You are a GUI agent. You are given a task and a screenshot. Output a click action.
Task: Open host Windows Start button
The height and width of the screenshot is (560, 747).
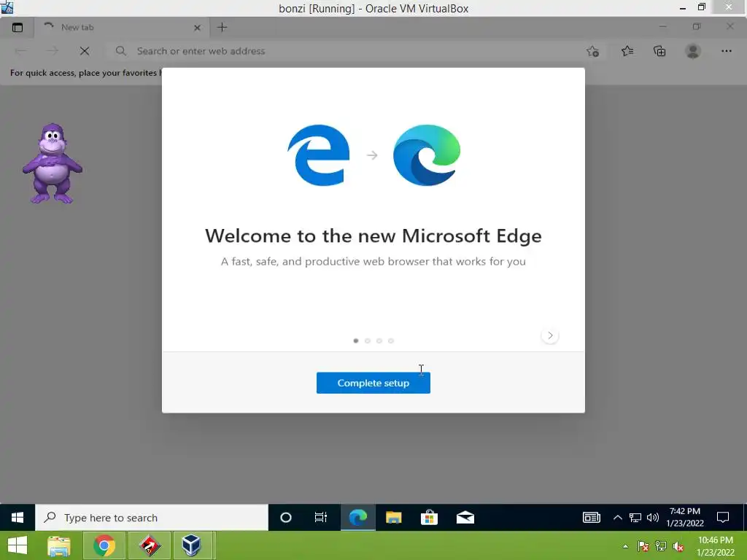click(18, 545)
